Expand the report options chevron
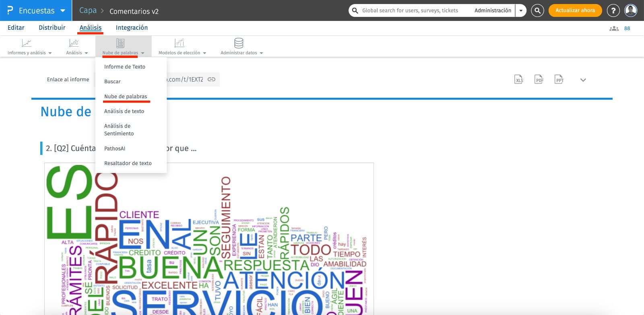 (x=583, y=80)
